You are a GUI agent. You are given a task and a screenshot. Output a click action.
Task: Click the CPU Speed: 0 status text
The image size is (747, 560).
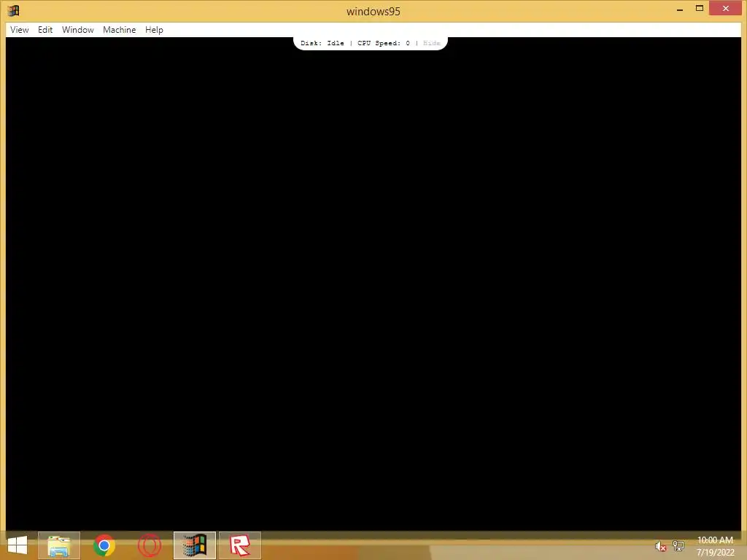pyautogui.click(x=384, y=43)
